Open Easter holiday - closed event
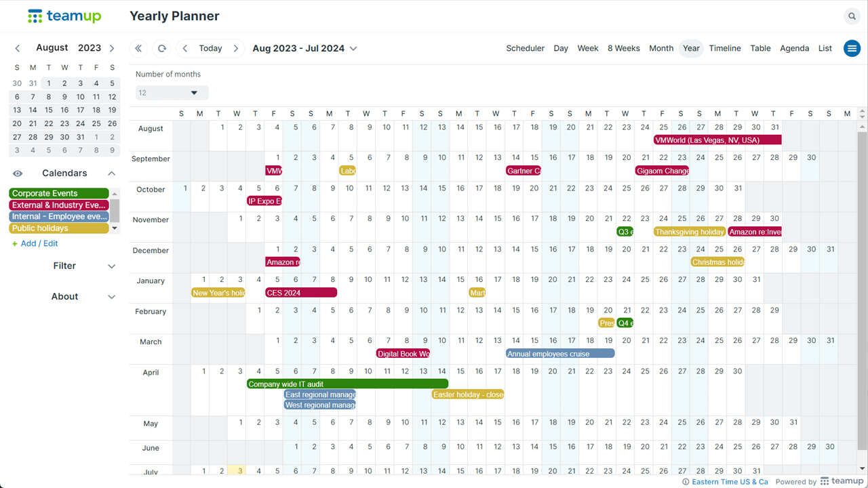 click(x=468, y=394)
